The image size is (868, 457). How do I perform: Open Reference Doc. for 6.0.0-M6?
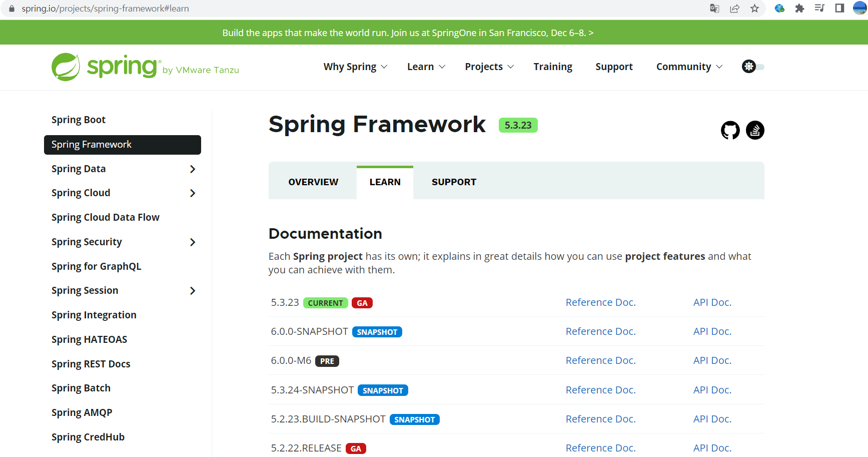click(600, 360)
